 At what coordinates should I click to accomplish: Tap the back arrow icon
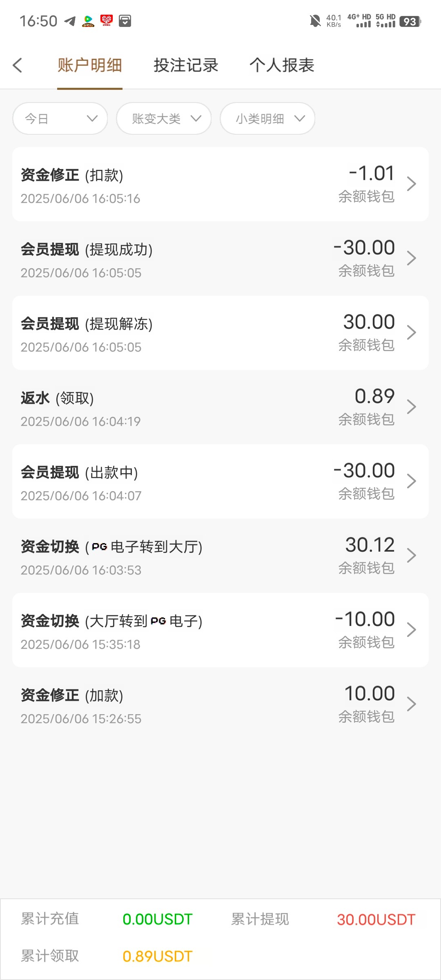18,65
